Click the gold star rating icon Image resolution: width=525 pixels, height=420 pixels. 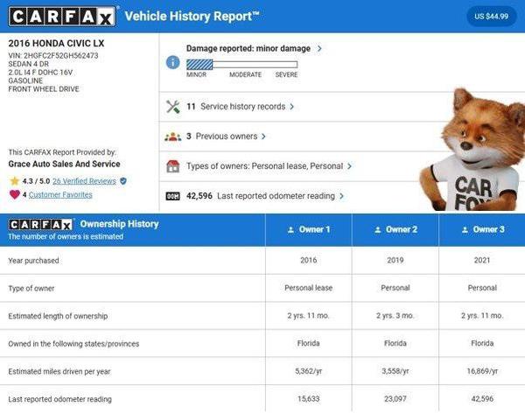(14, 181)
